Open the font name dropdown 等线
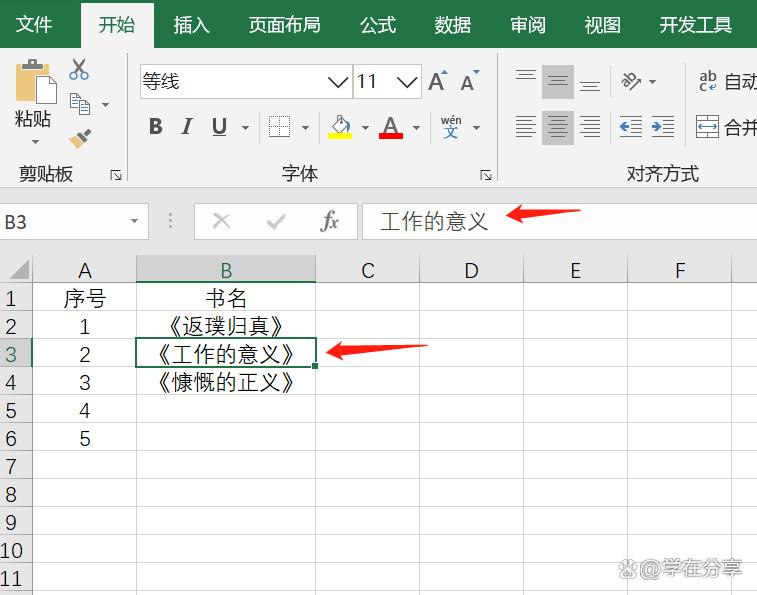The height and width of the screenshot is (595, 757). (x=338, y=82)
